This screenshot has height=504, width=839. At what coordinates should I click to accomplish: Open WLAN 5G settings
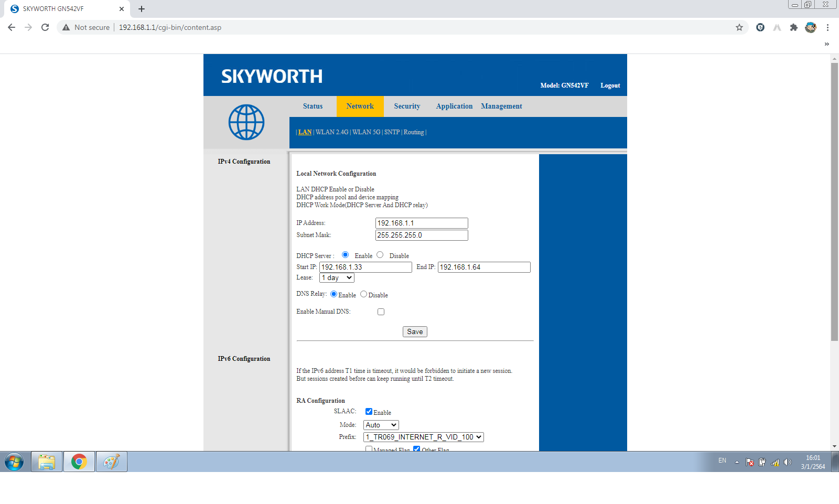[x=366, y=132]
